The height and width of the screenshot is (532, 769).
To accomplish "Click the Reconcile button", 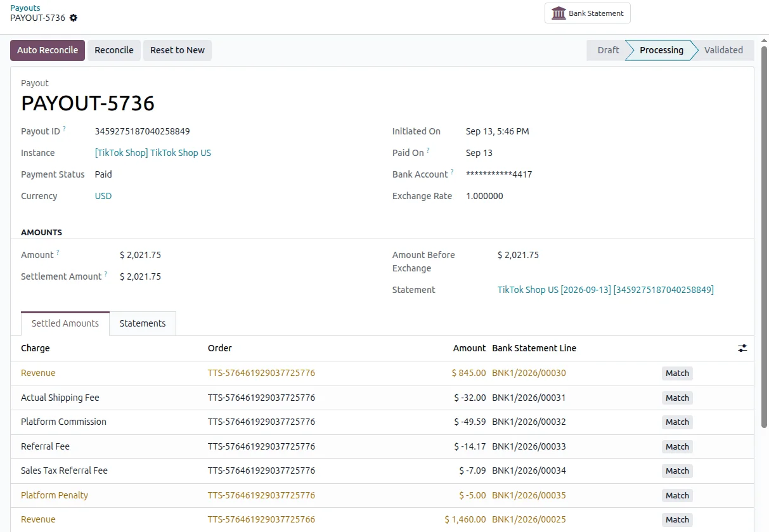I will point(114,50).
